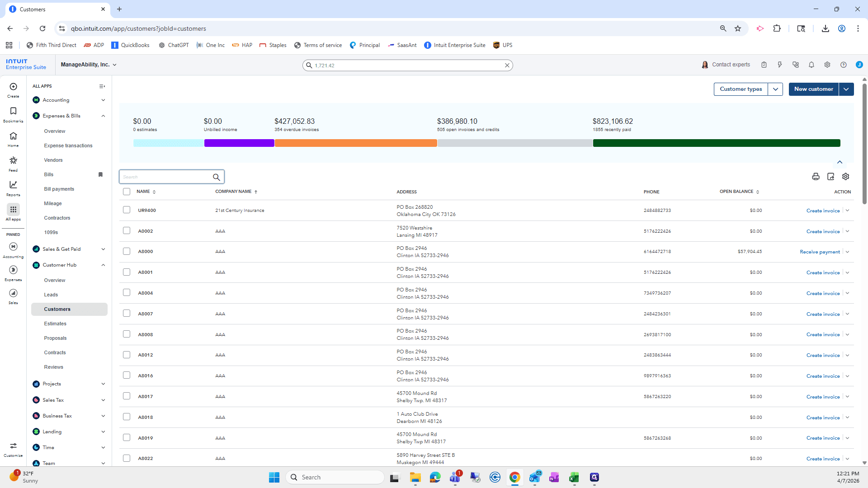Click the customer list search field

[x=165, y=177]
